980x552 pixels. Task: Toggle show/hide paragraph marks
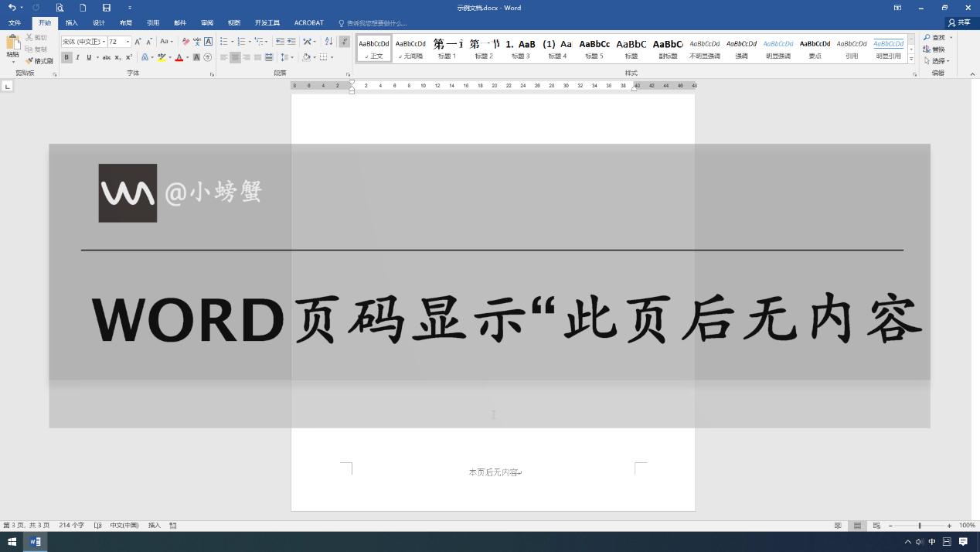(x=343, y=42)
